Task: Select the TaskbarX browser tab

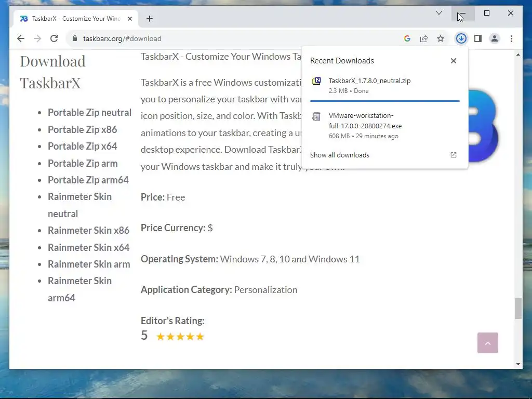Action: (x=76, y=19)
